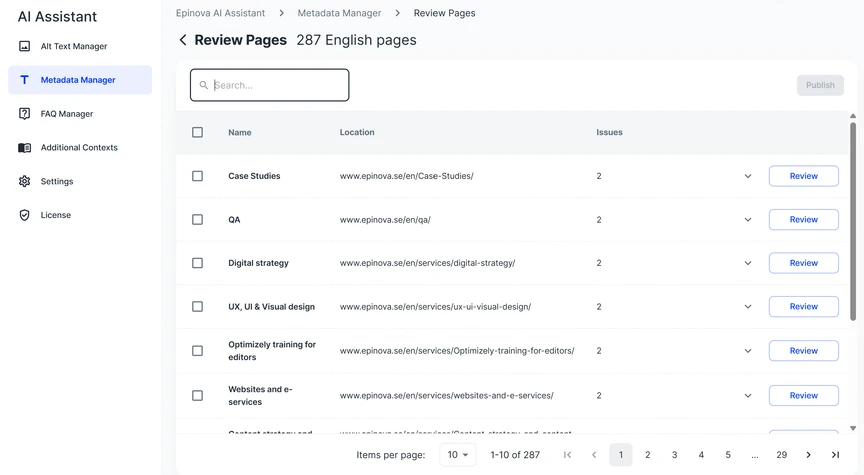Go to page 2

point(647,455)
